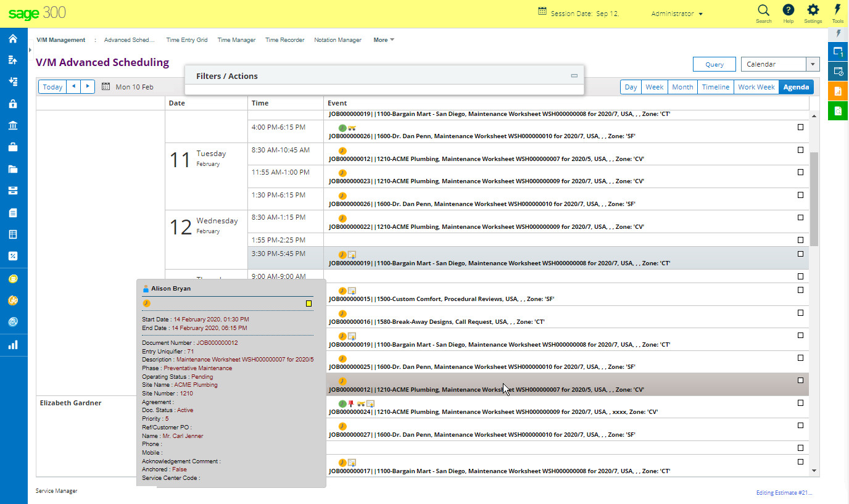This screenshot has width=849, height=504.
Task: Click the V/M Management breadcrumb
Action: coord(61,40)
